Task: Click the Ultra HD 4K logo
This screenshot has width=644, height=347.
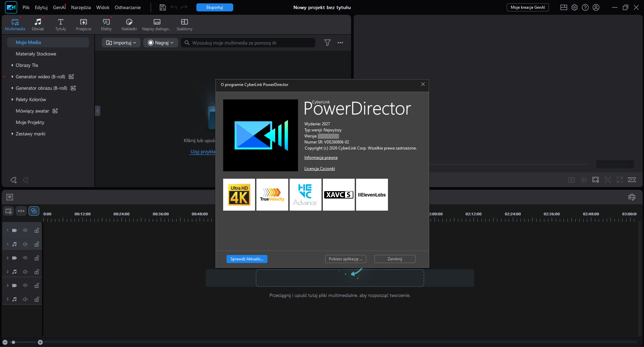Action: coord(239,195)
